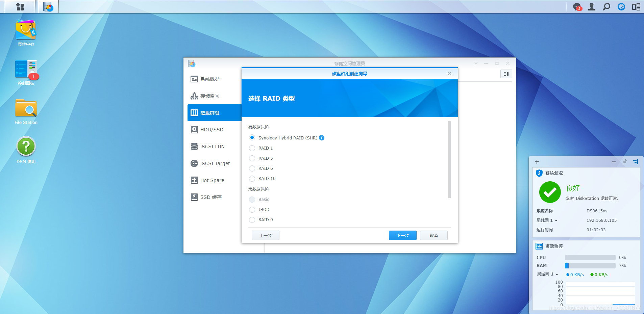Open the notifications chat bubble icon
The width and height of the screenshot is (644, 314).
[577, 7]
